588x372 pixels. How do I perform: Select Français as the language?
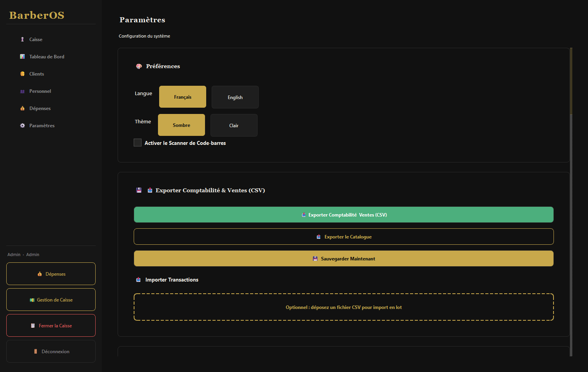[183, 97]
